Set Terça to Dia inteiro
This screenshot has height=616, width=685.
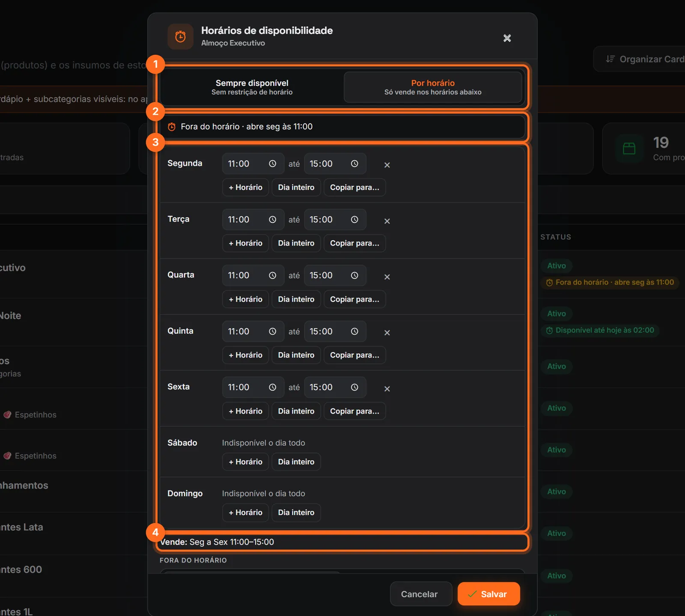296,243
